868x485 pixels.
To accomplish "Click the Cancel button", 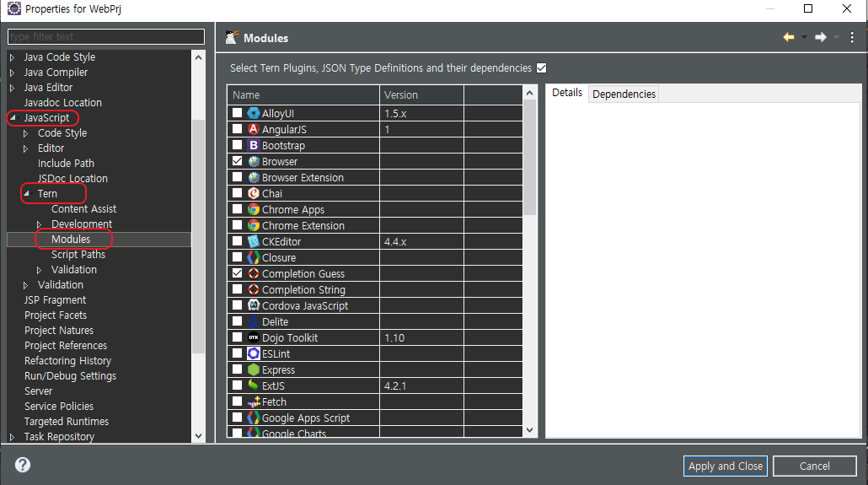I will pyautogui.click(x=814, y=466).
